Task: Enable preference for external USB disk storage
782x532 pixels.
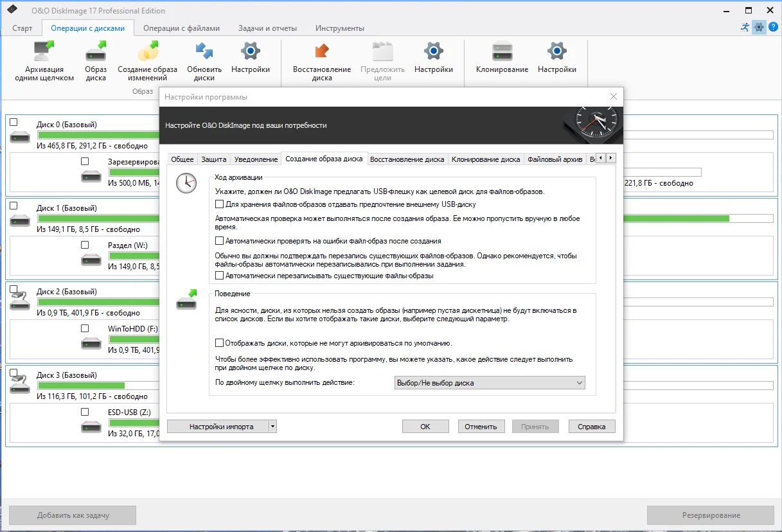Action: 220,204
